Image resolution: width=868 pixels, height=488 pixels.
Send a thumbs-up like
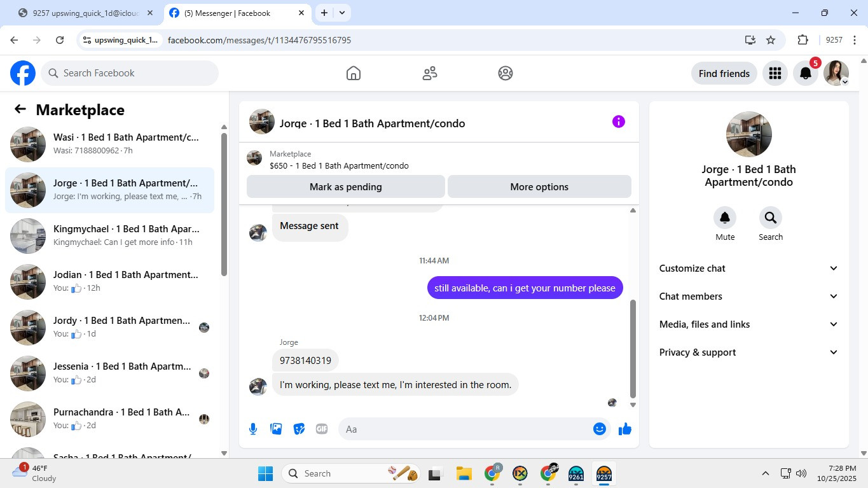tap(625, 429)
